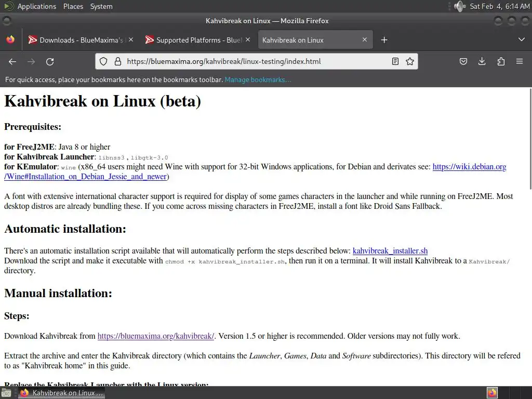The width and height of the screenshot is (532, 399).
Task: Click the URL address bar field
Action: 256,61
